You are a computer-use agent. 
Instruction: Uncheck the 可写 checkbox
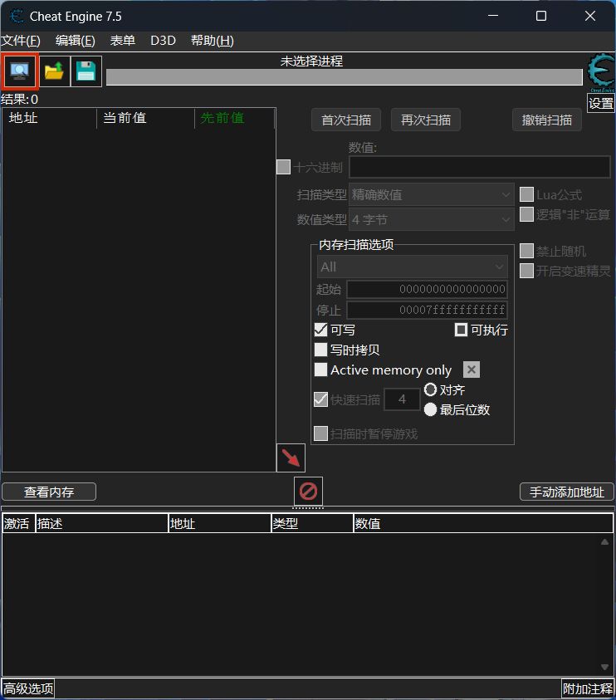point(321,330)
